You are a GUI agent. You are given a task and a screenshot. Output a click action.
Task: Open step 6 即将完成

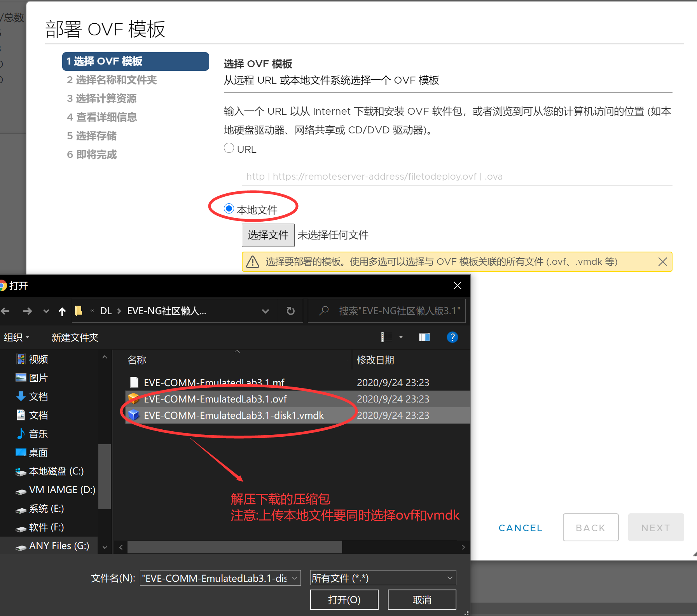92,155
